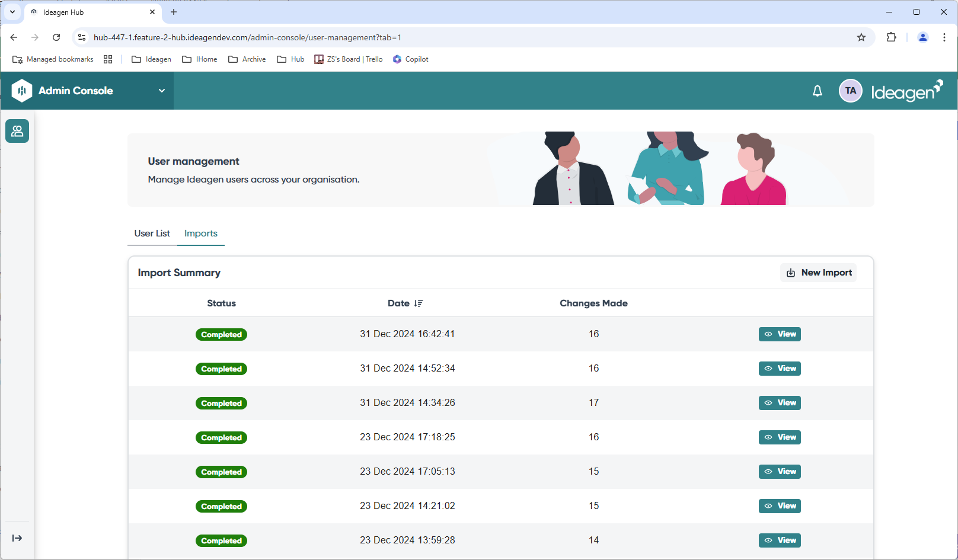Open Chrome three-dot menu
Viewport: 958px width, 560px height.
[x=944, y=37]
